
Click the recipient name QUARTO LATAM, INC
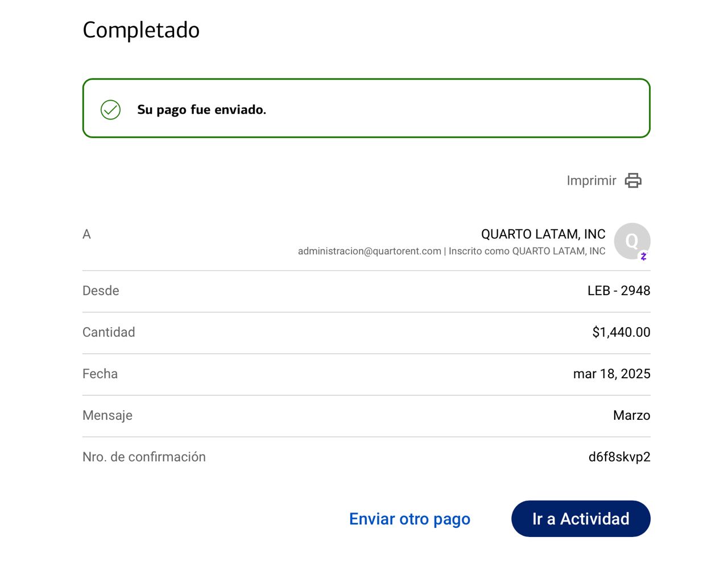[x=543, y=234]
